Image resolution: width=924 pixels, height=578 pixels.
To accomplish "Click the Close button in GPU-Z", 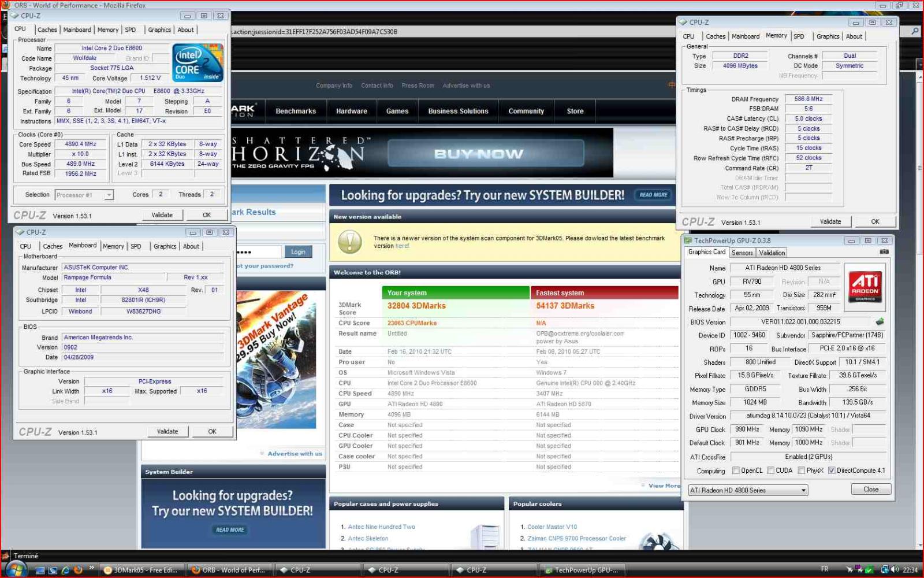I will pos(871,490).
